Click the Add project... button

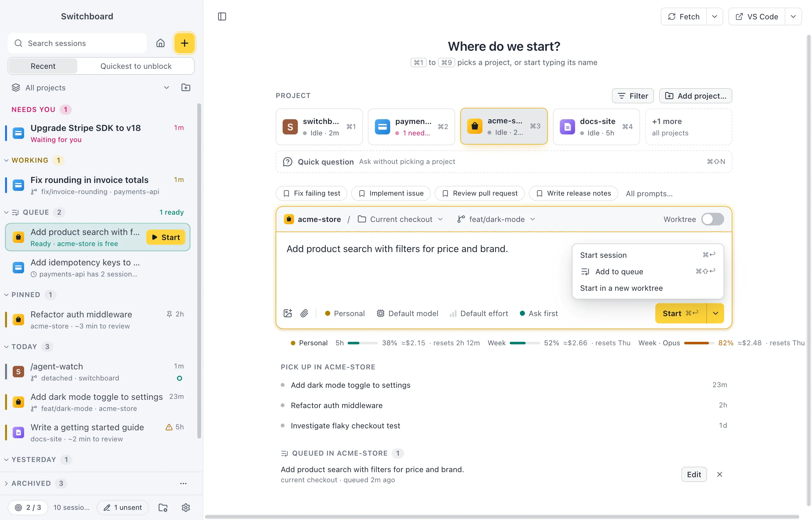click(696, 96)
